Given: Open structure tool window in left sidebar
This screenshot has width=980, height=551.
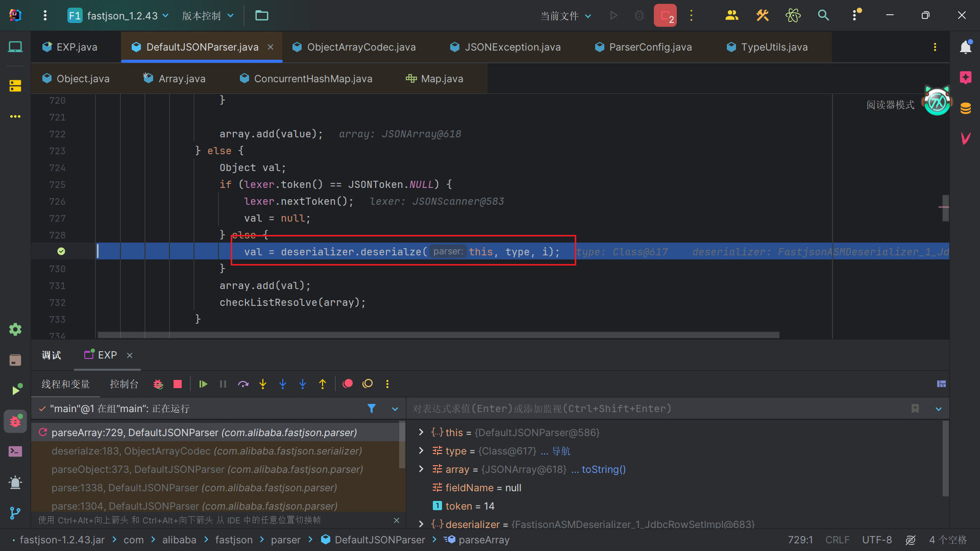Looking at the screenshot, I should (15, 86).
